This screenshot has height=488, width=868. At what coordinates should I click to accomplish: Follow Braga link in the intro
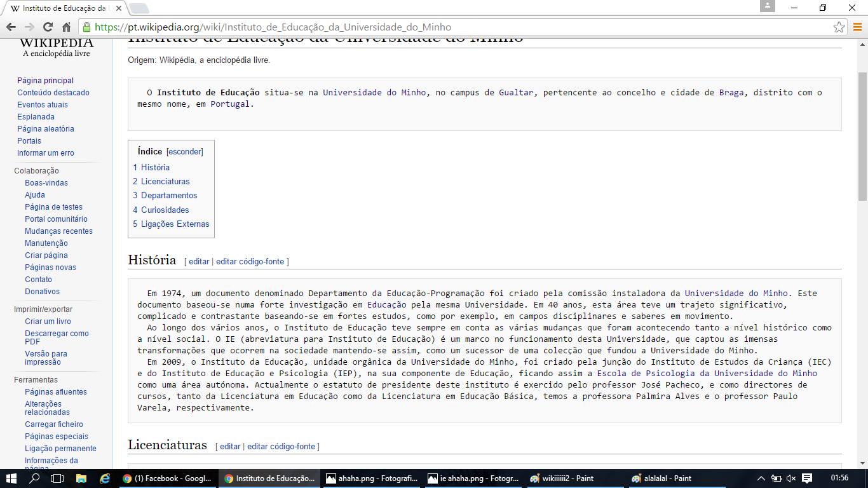point(731,93)
